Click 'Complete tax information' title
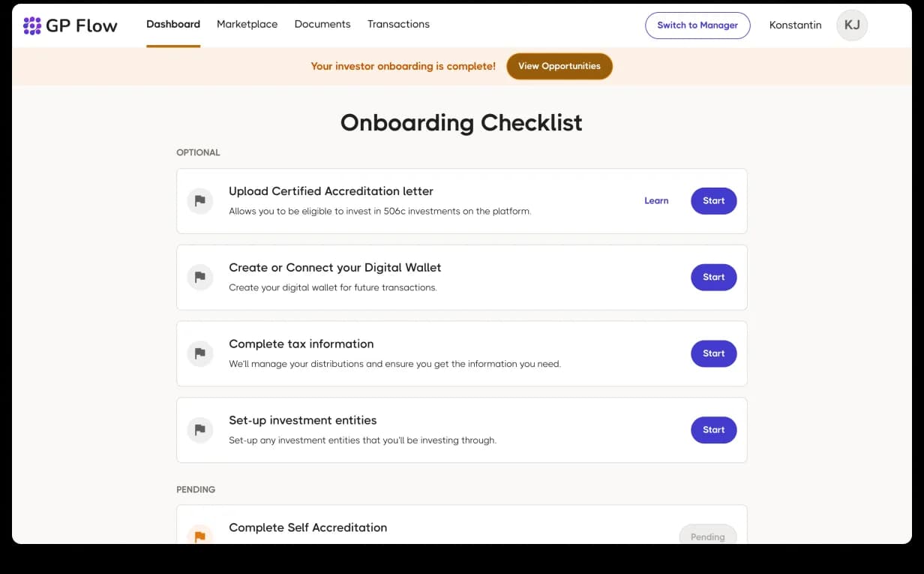 coord(301,344)
